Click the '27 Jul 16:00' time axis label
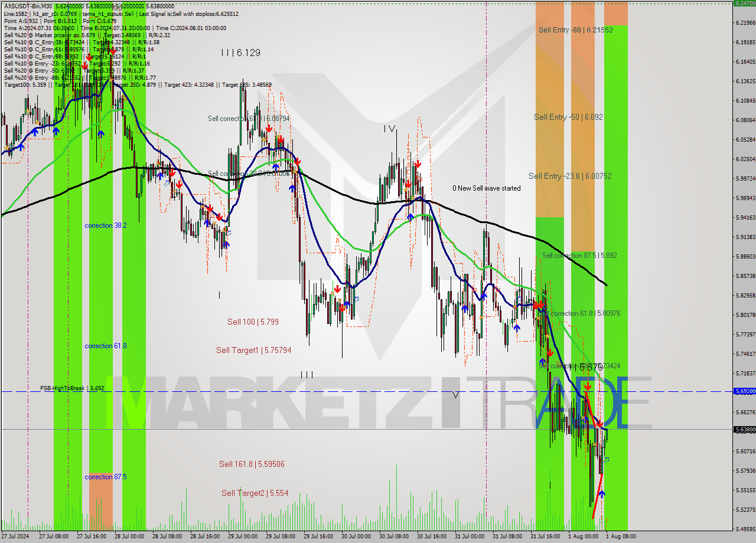This screenshot has width=756, height=543. [x=91, y=537]
